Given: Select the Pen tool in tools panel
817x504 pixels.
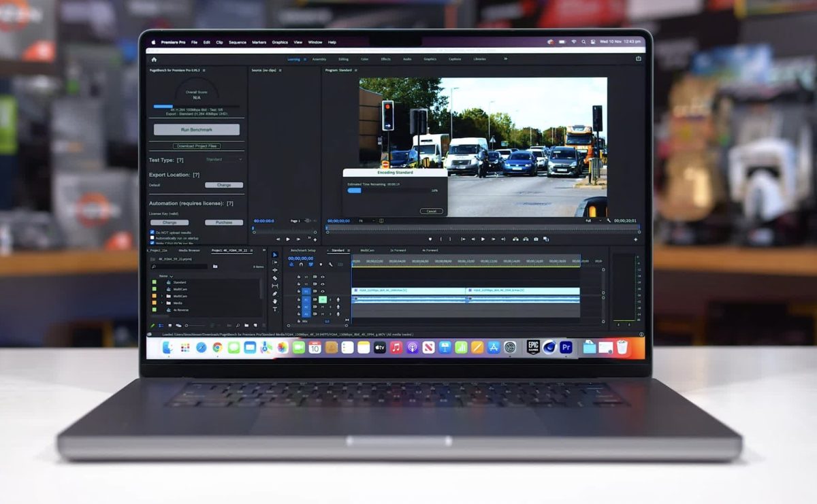Looking at the screenshot, I should 275,294.
